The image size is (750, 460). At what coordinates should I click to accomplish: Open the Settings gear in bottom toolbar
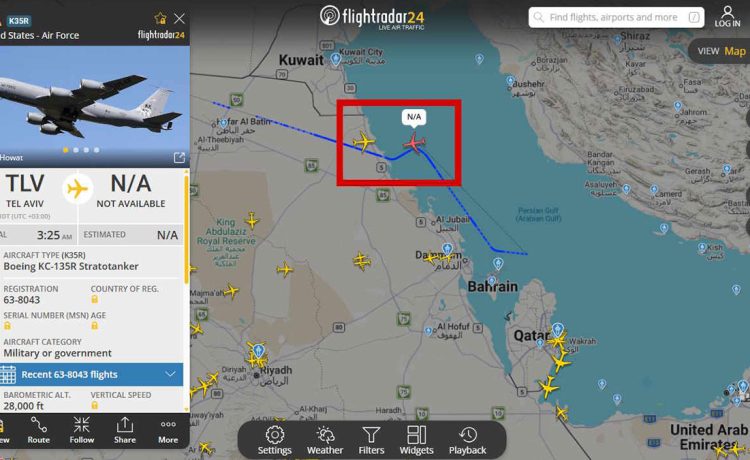[275, 440]
